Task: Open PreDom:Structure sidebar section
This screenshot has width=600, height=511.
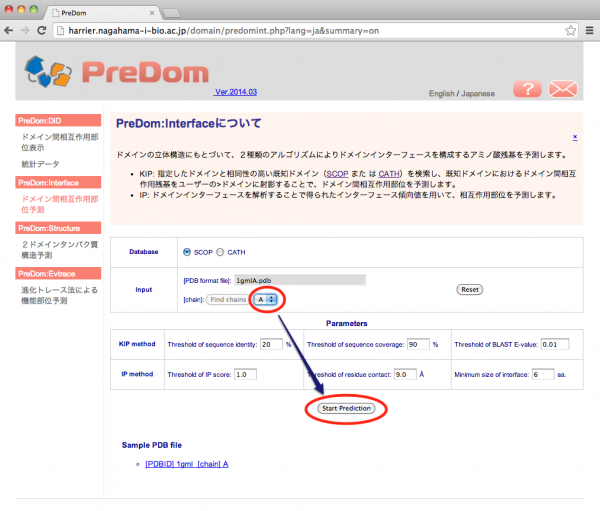Action: coord(59,228)
